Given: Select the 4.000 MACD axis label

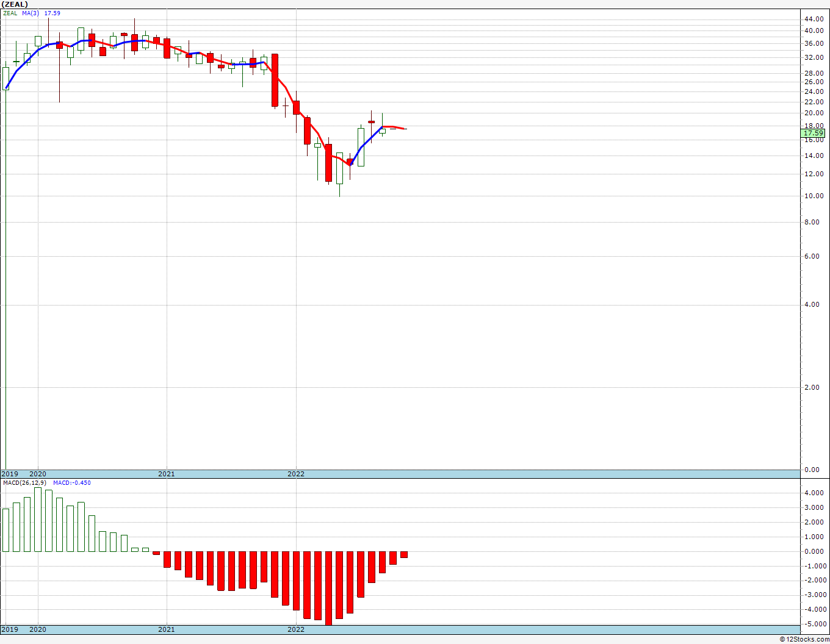Looking at the screenshot, I should [814, 493].
